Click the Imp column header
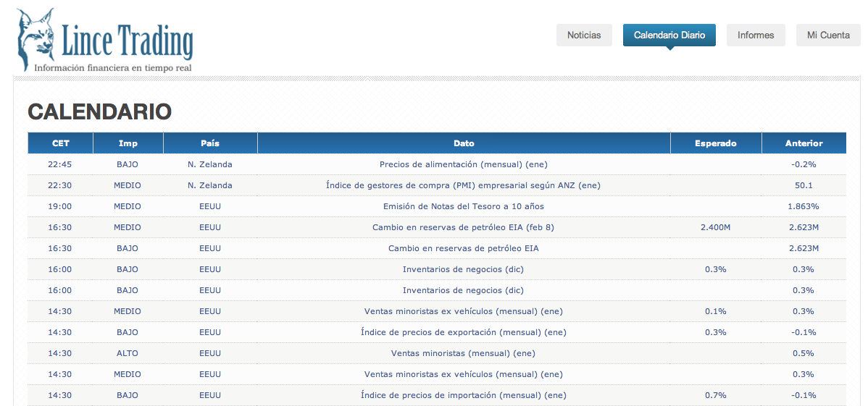 [128, 143]
